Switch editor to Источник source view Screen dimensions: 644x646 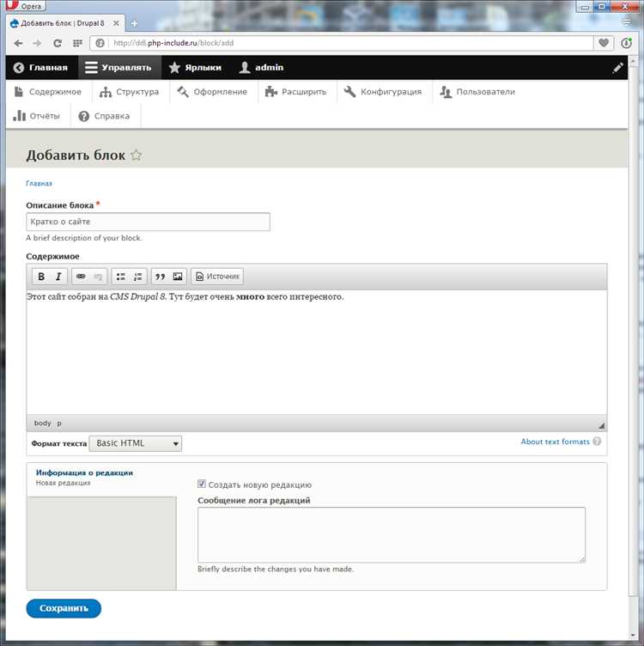pos(217,277)
